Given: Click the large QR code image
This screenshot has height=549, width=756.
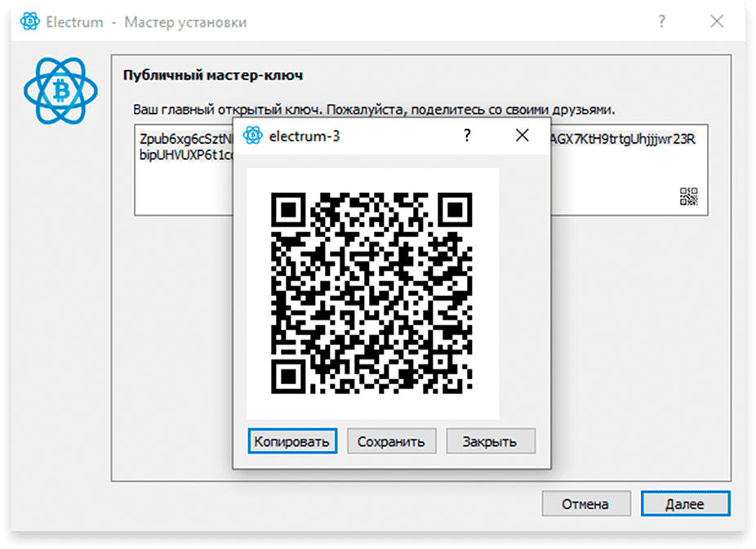Looking at the screenshot, I should (x=371, y=292).
